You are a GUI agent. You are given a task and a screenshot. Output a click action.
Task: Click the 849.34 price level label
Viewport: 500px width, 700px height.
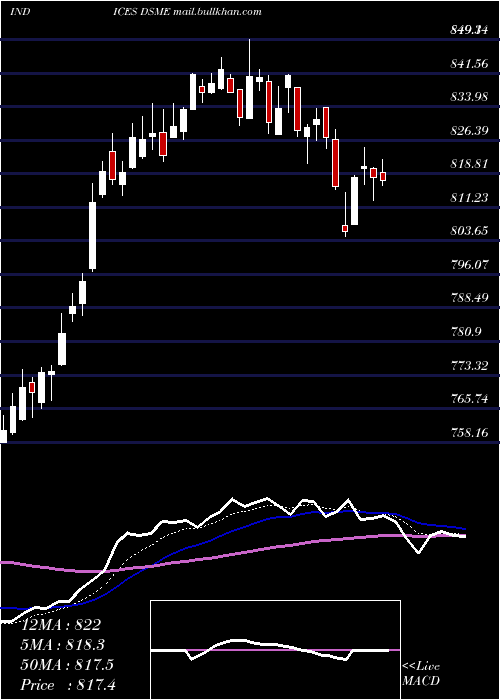tap(469, 30)
